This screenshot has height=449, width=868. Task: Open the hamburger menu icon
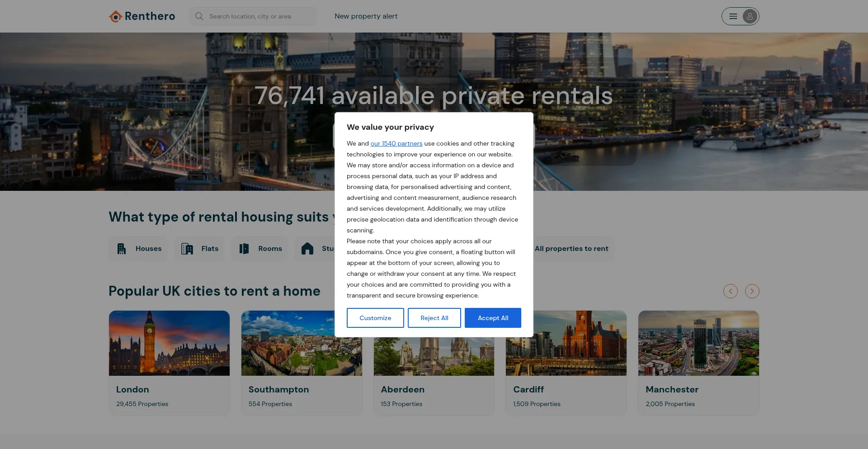[x=733, y=16]
